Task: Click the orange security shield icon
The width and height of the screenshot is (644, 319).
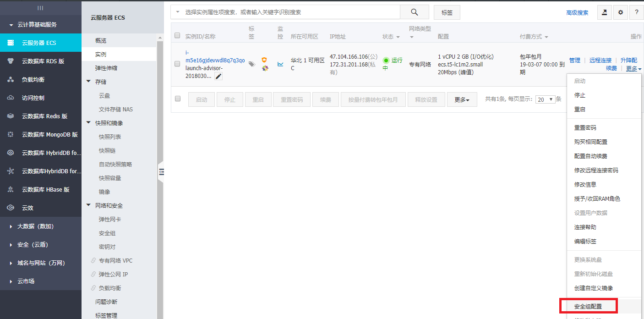Action: (x=264, y=60)
